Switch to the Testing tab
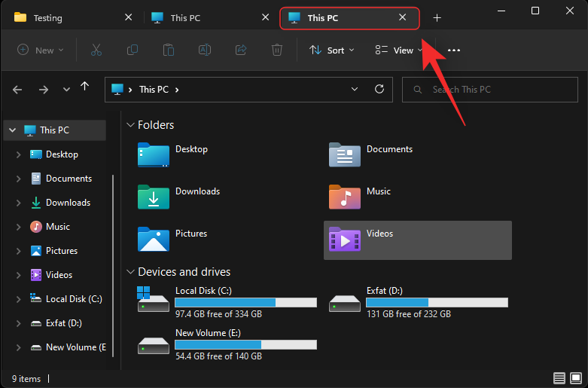The image size is (588, 388). 72,17
